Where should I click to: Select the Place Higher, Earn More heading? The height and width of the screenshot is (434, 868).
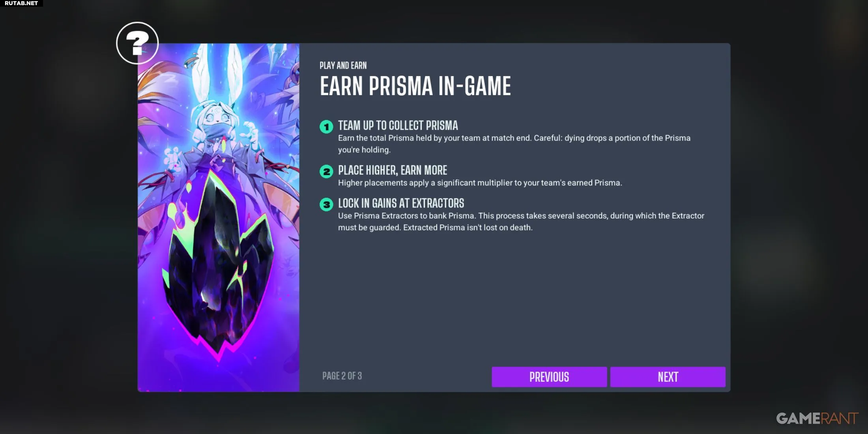(x=393, y=170)
